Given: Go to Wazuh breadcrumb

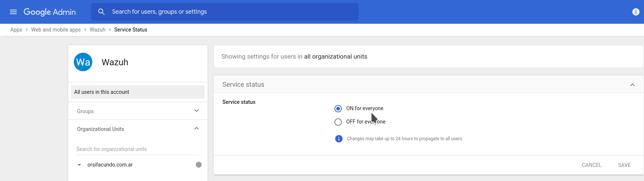Looking at the screenshot, I should pyautogui.click(x=98, y=30).
